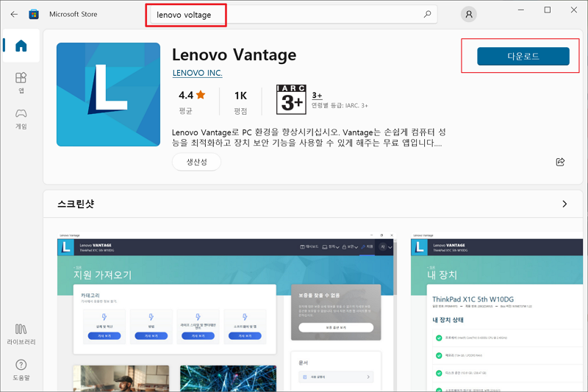The height and width of the screenshot is (392, 588).
Task: Open the 지원 가져오기 screenshot thumbnail
Action: [x=226, y=312]
